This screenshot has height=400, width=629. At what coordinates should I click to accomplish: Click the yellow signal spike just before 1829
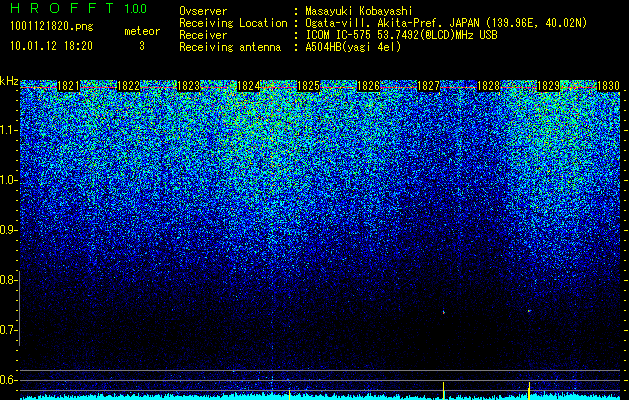tap(529, 391)
